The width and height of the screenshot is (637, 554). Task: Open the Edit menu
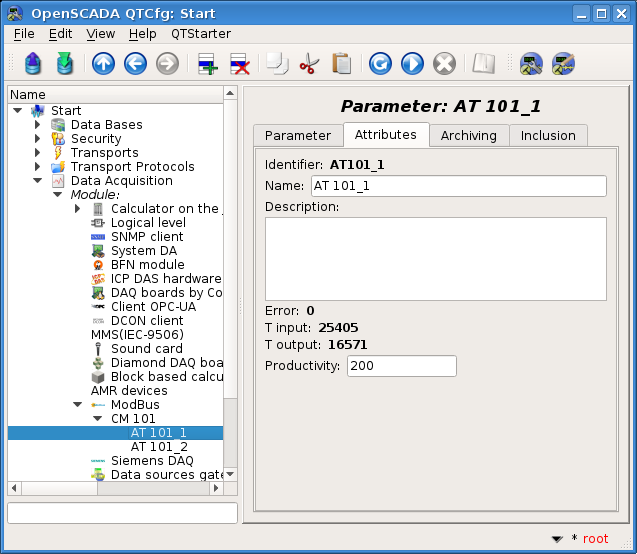(61, 34)
